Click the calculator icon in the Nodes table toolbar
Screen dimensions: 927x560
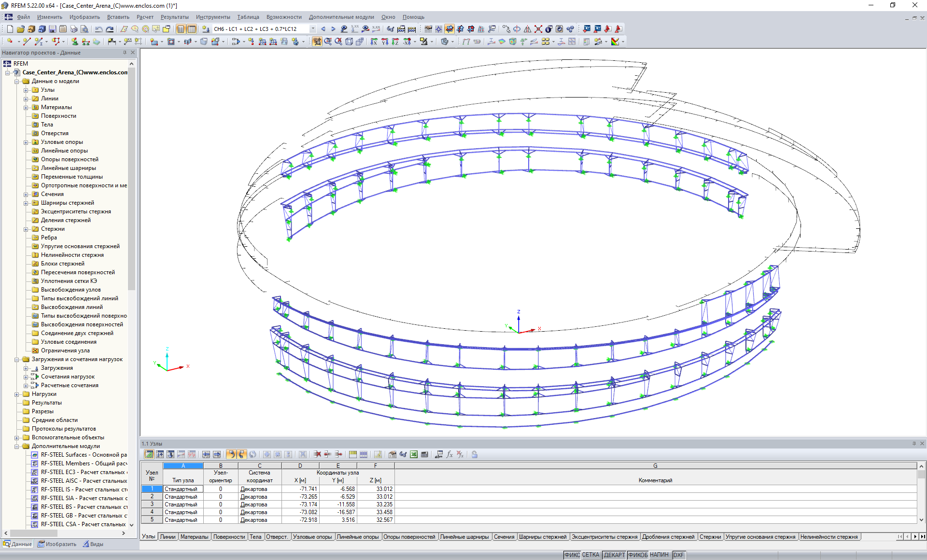coord(425,454)
